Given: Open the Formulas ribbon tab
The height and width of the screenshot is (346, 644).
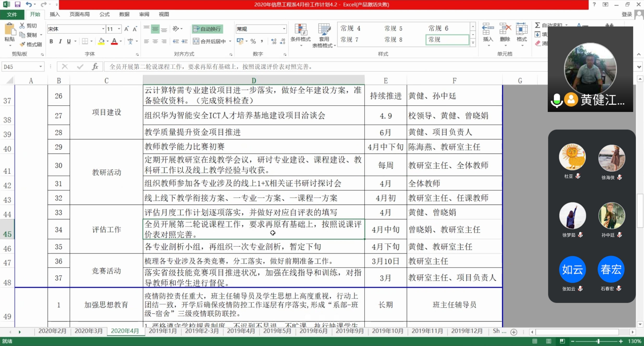Looking at the screenshot, I should pyautogui.click(x=104, y=14).
